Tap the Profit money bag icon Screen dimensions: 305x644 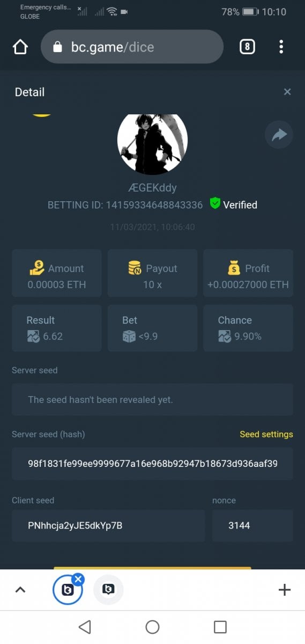click(x=234, y=268)
